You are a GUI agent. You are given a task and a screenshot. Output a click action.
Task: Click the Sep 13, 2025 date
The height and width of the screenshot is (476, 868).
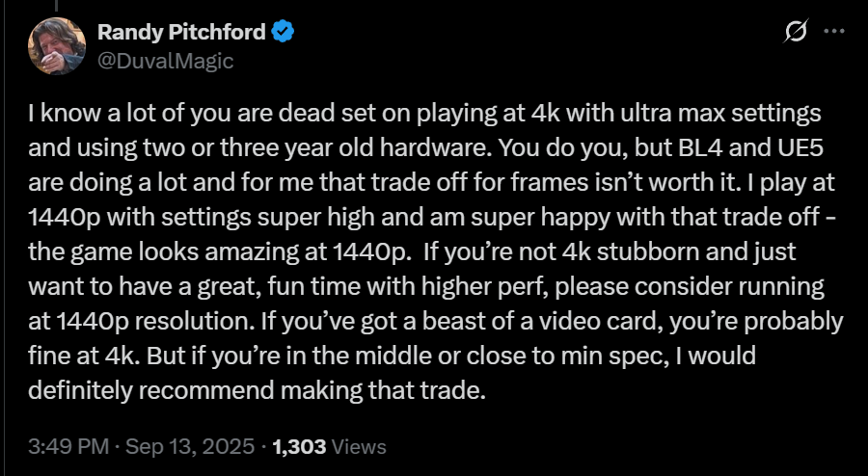190,446
